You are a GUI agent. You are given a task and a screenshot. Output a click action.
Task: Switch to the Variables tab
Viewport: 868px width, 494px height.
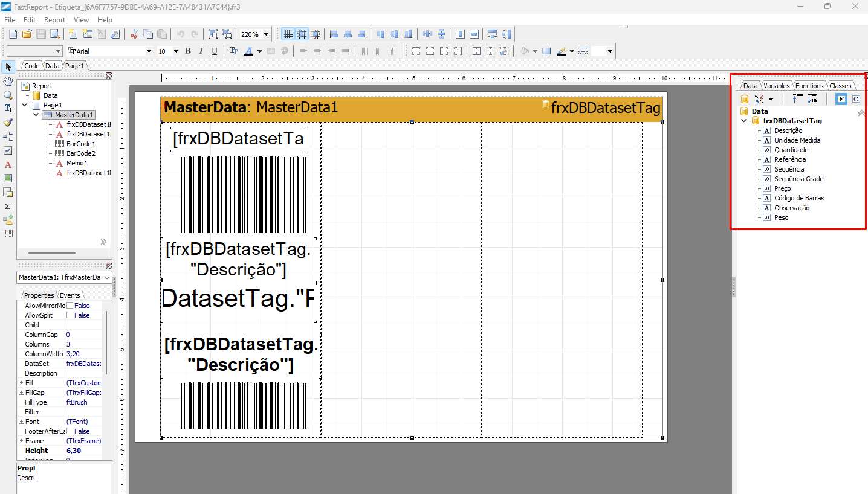(x=776, y=86)
